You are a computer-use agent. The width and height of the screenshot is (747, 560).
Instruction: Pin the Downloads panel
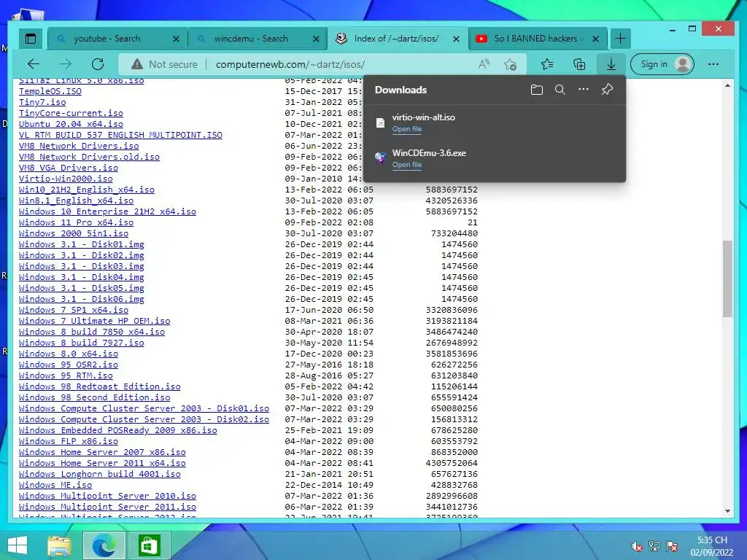(607, 90)
